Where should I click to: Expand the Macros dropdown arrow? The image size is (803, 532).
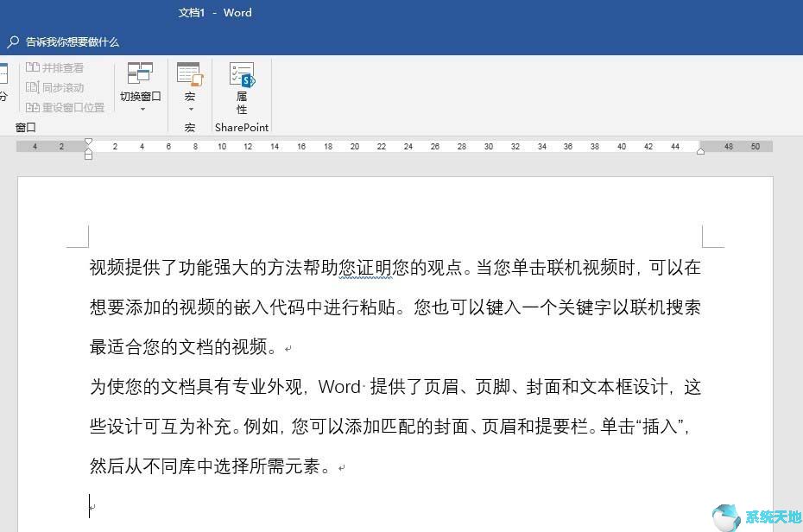pyautogui.click(x=189, y=108)
